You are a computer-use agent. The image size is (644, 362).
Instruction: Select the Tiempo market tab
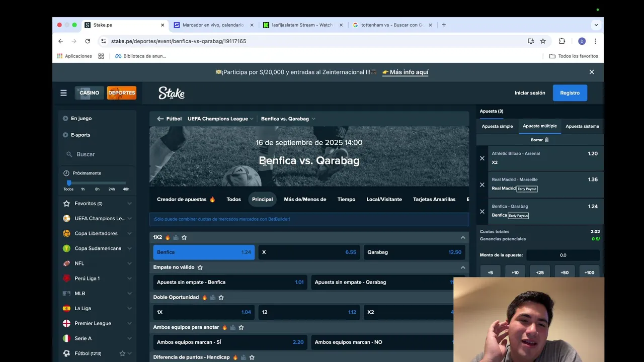[x=346, y=200]
